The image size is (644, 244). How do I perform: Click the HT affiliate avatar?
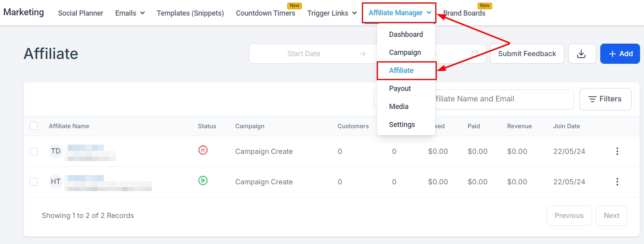tap(56, 181)
